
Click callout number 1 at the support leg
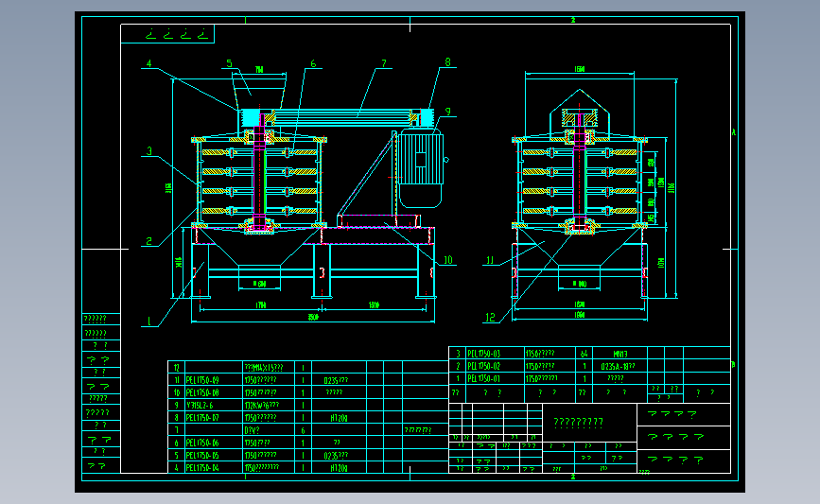point(149,321)
